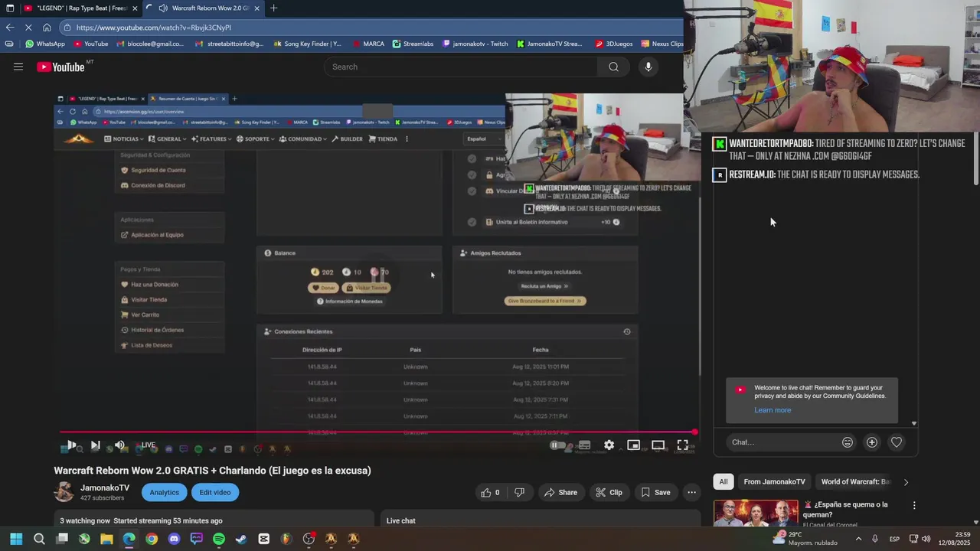Viewport: 980px width, 551px height.
Task: Click the YouTube search magnifier button
Action: (613, 67)
